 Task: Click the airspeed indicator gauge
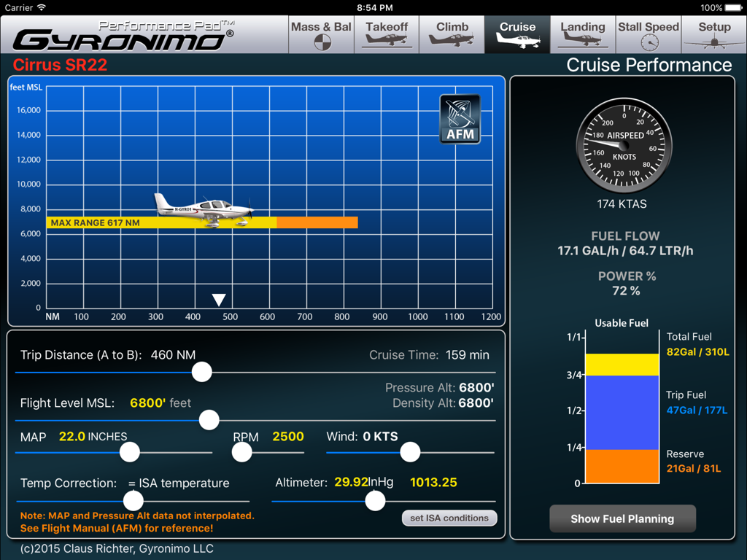click(x=624, y=145)
